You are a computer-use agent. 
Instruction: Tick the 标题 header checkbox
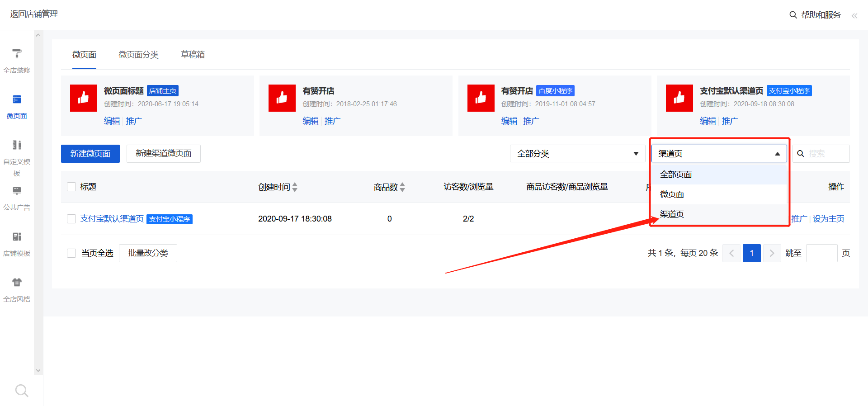71,187
